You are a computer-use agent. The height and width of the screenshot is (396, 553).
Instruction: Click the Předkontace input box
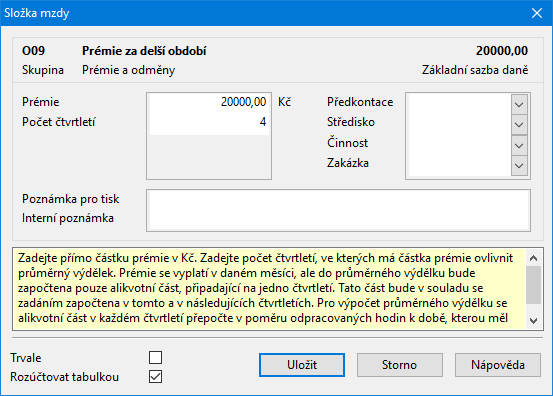pyautogui.click(x=459, y=104)
